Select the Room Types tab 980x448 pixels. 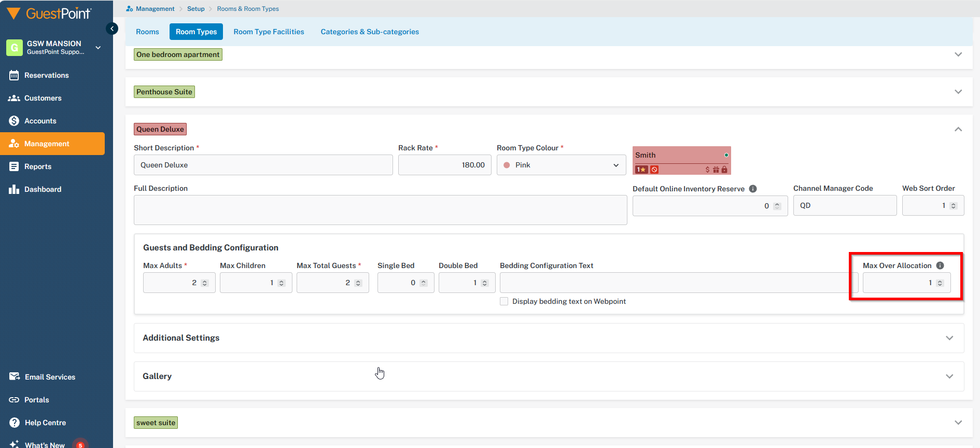(196, 32)
